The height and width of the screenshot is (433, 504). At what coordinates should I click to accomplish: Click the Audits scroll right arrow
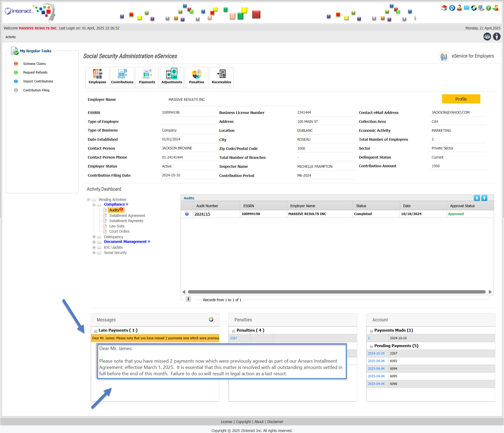[490, 292]
